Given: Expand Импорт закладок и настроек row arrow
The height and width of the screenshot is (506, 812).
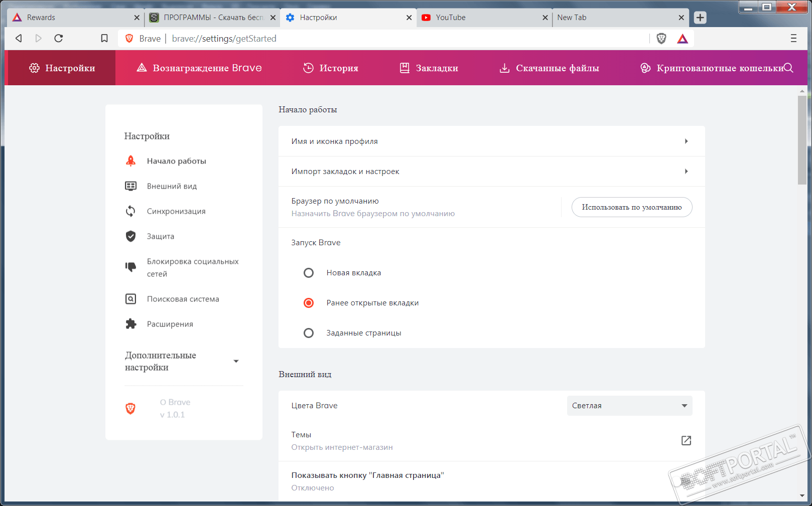Looking at the screenshot, I should (686, 172).
